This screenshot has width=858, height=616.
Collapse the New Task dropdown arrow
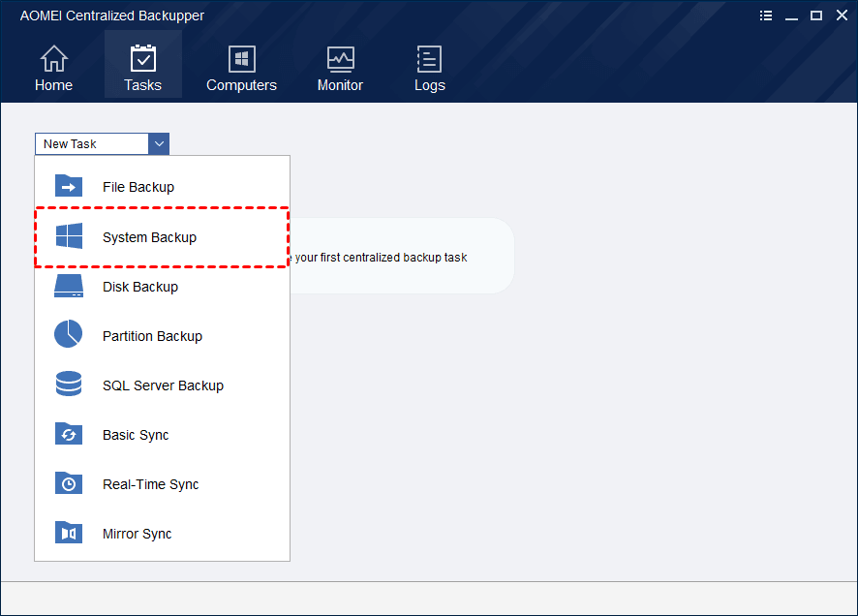click(159, 144)
